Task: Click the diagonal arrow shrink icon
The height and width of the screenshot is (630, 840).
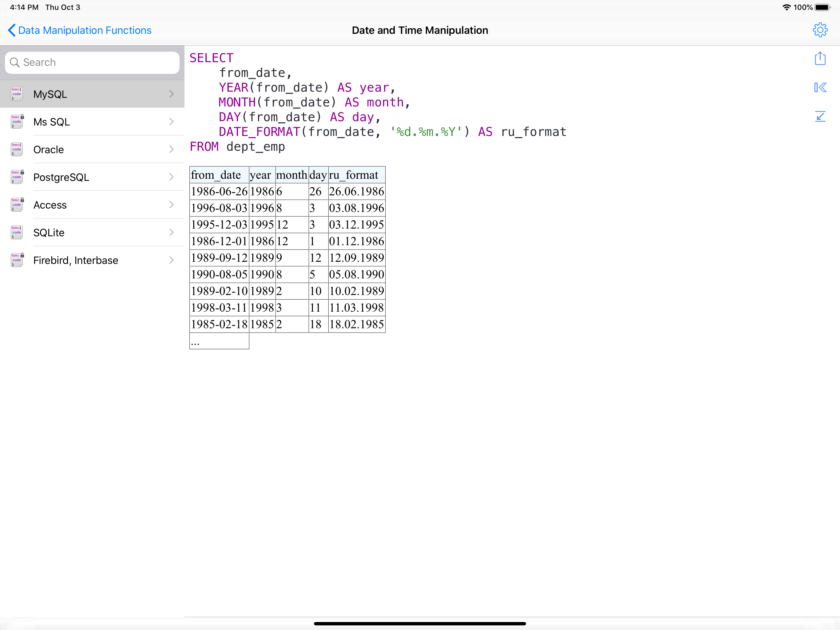Action: tap(820, 117)
